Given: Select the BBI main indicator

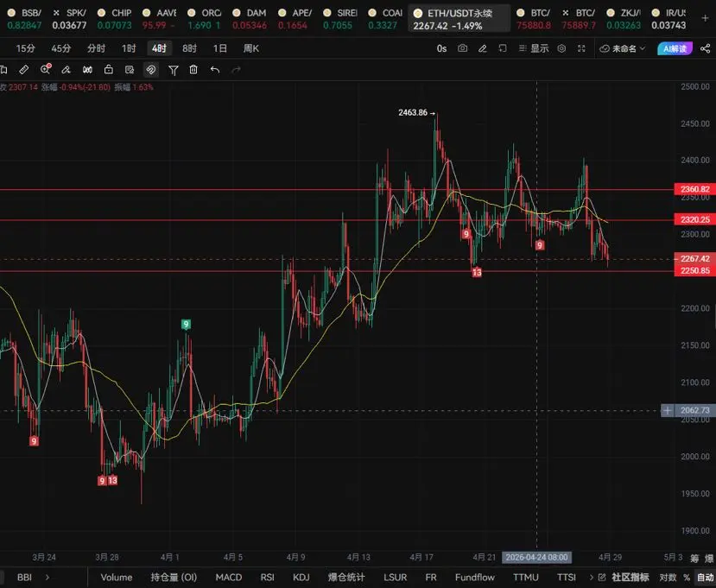Looking at the screenshot, I should click(25, 578).
